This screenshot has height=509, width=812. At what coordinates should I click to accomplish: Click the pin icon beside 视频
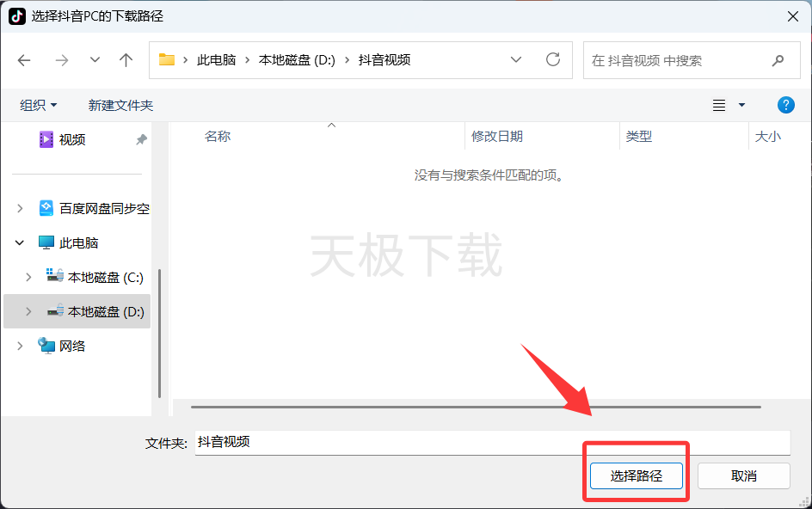click(141, 139)
